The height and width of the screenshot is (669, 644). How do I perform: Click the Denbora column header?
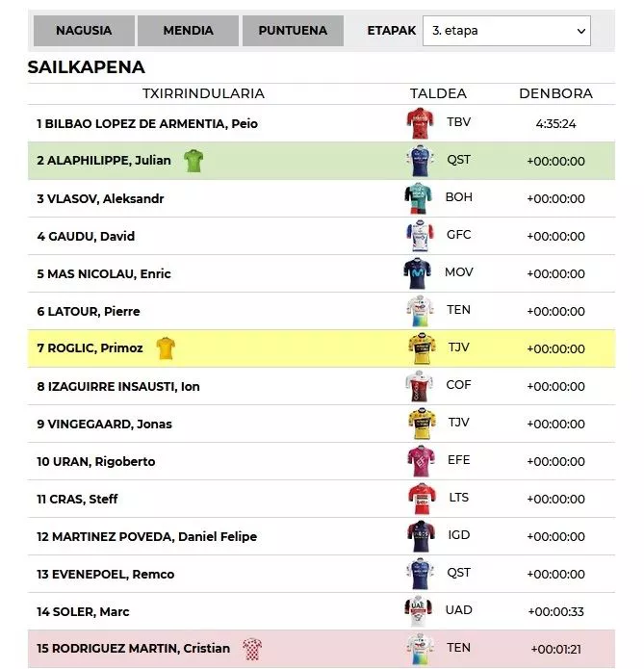click(x=555, y=94)
